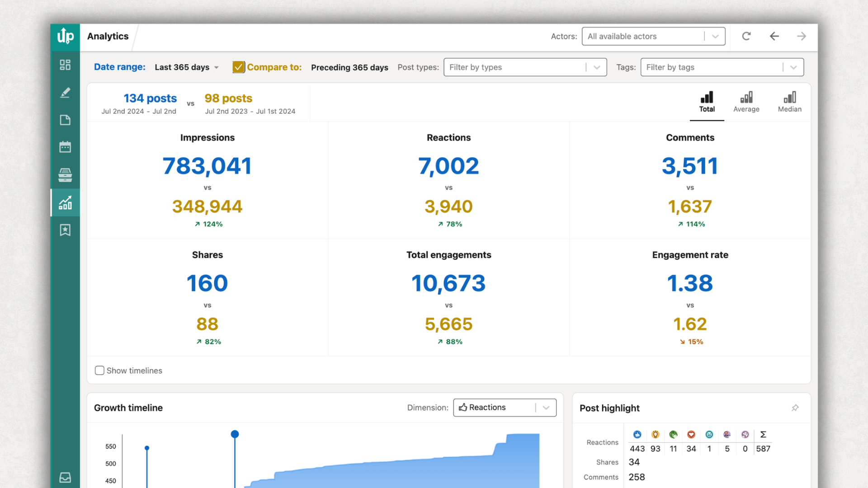Switch to the Average tab
This screenshot has width=868, height=488.
746,102
